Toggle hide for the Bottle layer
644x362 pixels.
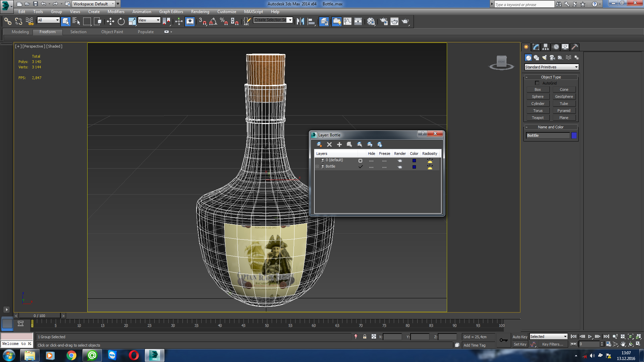pos(371,167)
